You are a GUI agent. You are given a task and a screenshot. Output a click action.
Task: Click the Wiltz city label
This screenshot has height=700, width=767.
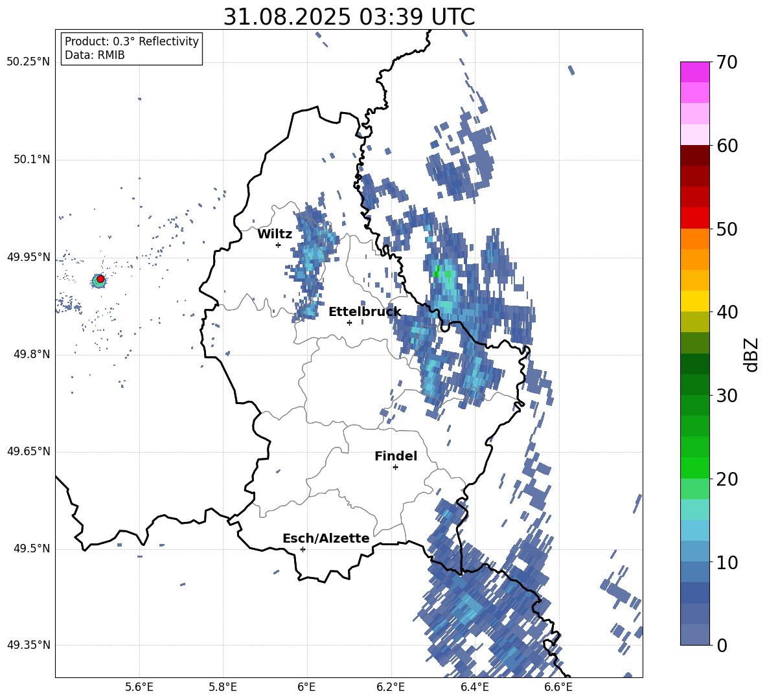click(275, 234)
